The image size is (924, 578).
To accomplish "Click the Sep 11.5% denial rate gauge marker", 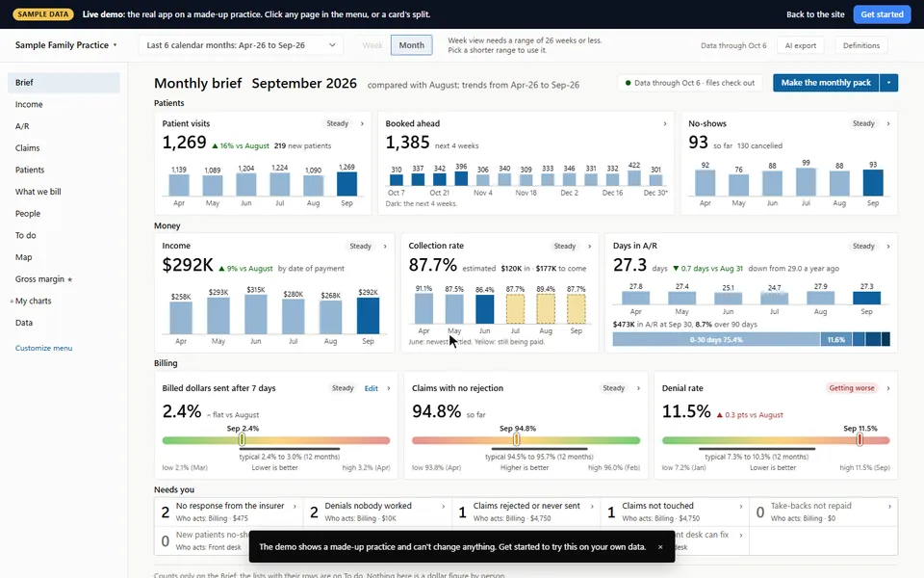I will tap(860, 439).
